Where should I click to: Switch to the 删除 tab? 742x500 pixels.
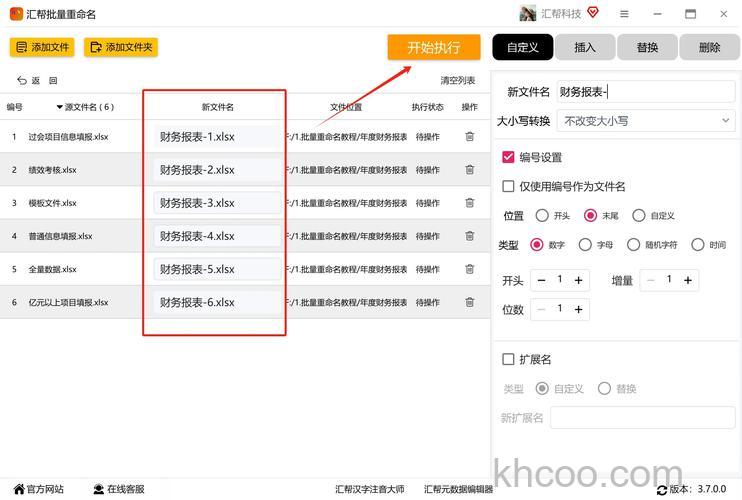(709, 47)
